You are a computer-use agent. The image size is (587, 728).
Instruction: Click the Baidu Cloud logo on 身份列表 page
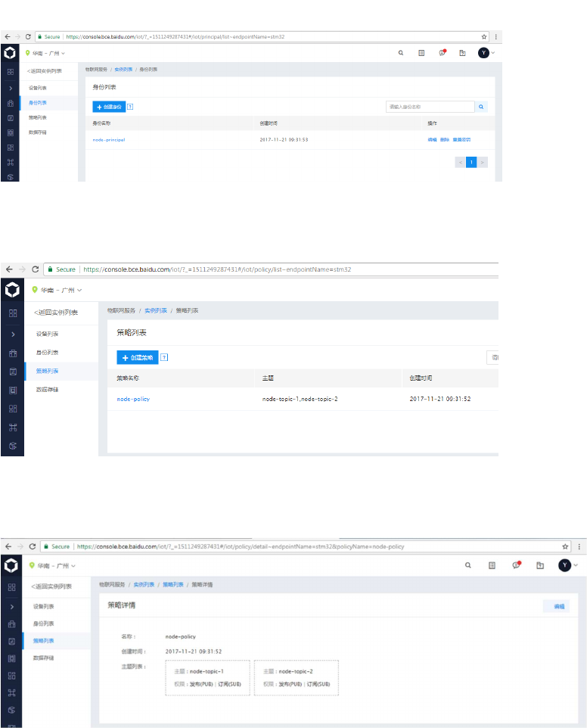coord(10,53)
